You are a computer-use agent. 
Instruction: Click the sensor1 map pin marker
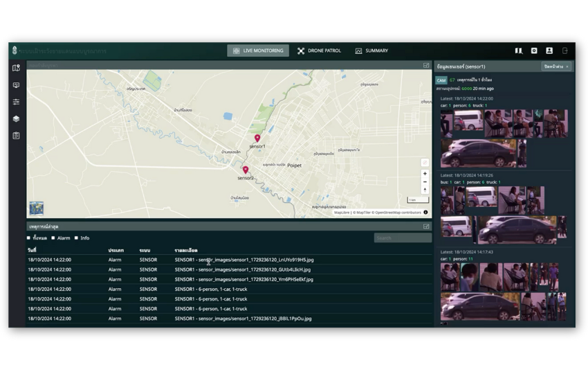(x=257, y=139)
